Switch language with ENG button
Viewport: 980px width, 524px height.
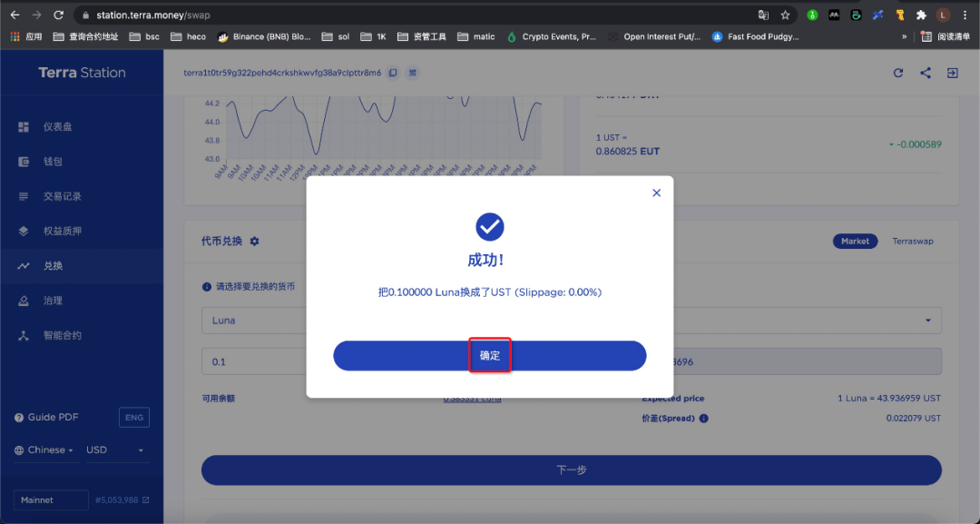134,418
